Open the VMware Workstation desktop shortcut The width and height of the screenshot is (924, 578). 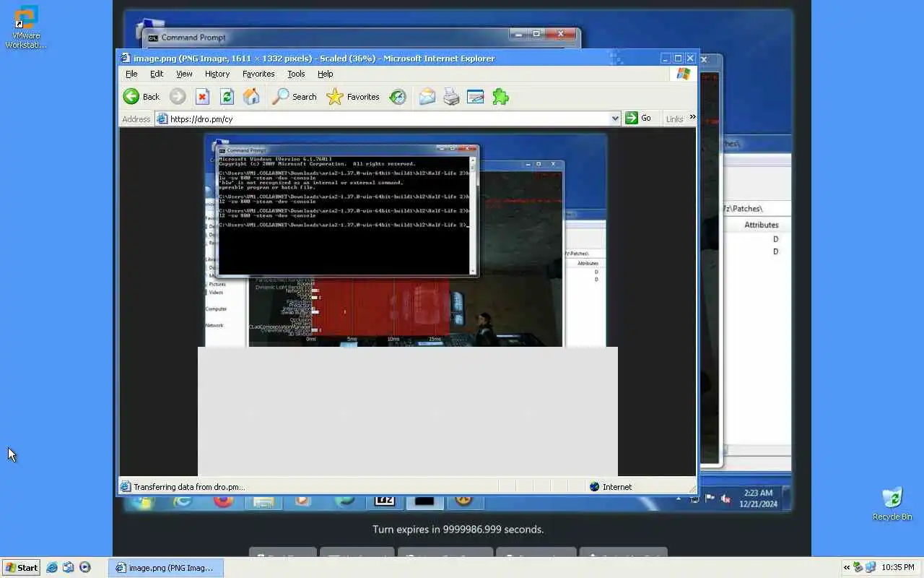click(26, 28)
